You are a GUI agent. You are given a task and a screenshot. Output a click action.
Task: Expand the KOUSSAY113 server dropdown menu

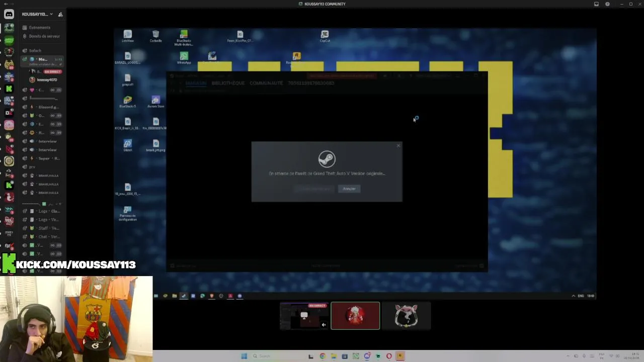(37, 14)
